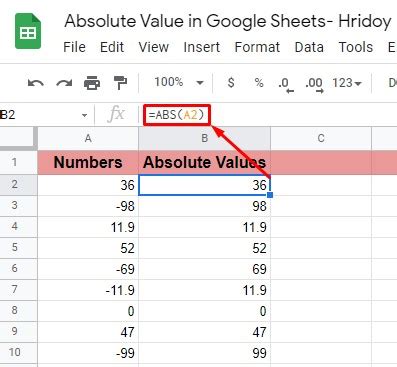The image size is (397, 367).
Task: Increase decimal places with .00 icon
Action: 314,84
